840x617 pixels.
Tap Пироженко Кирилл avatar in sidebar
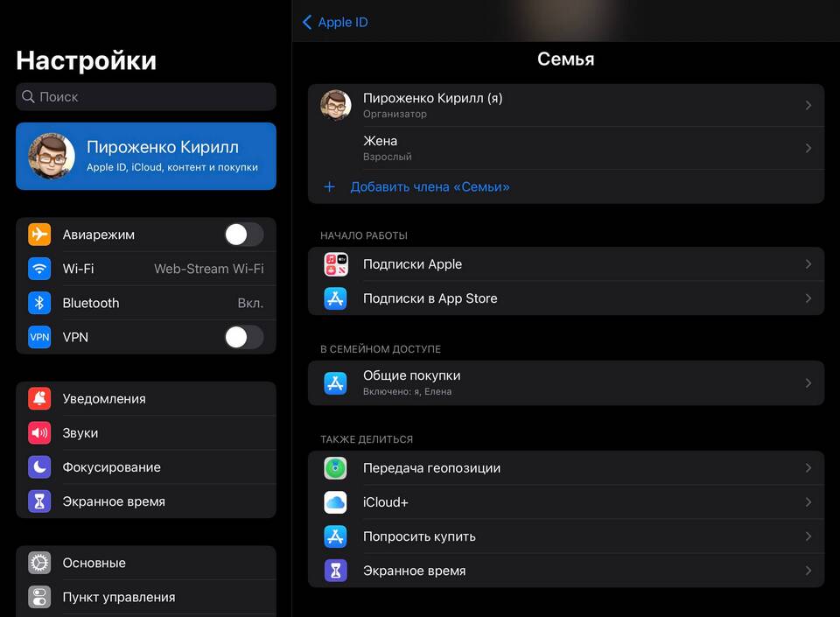52,156
